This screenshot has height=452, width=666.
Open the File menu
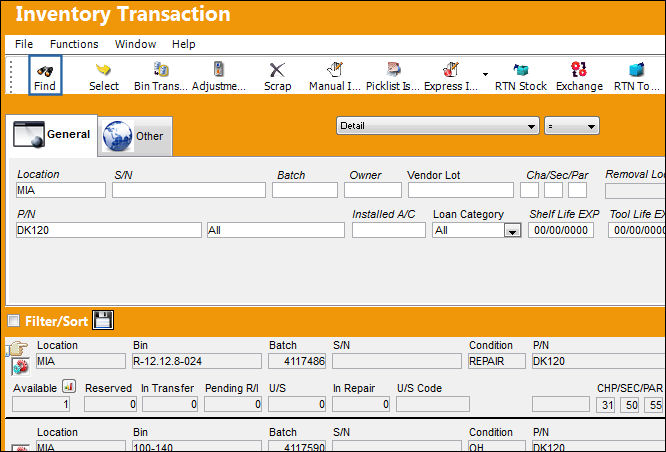(24, 44)
